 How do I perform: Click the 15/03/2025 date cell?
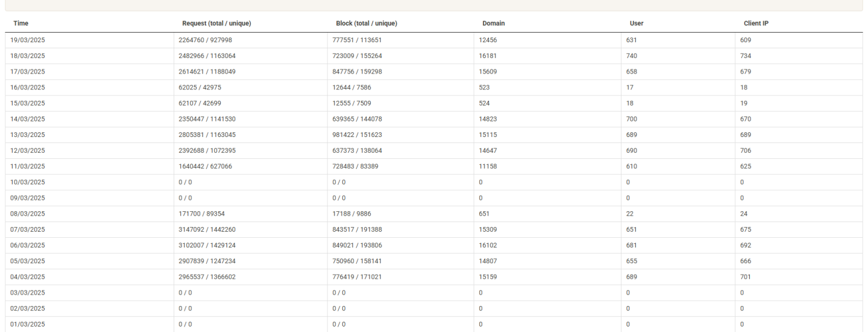28,103
